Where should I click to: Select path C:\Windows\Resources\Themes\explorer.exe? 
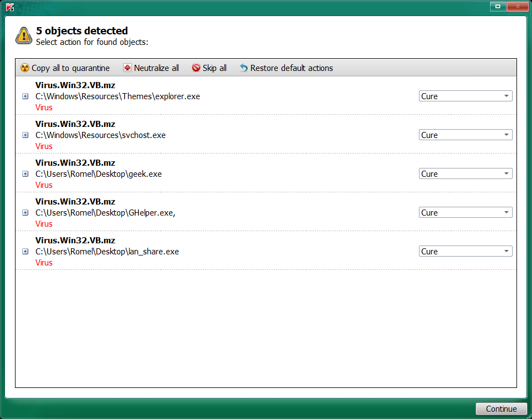pos(117,96)
